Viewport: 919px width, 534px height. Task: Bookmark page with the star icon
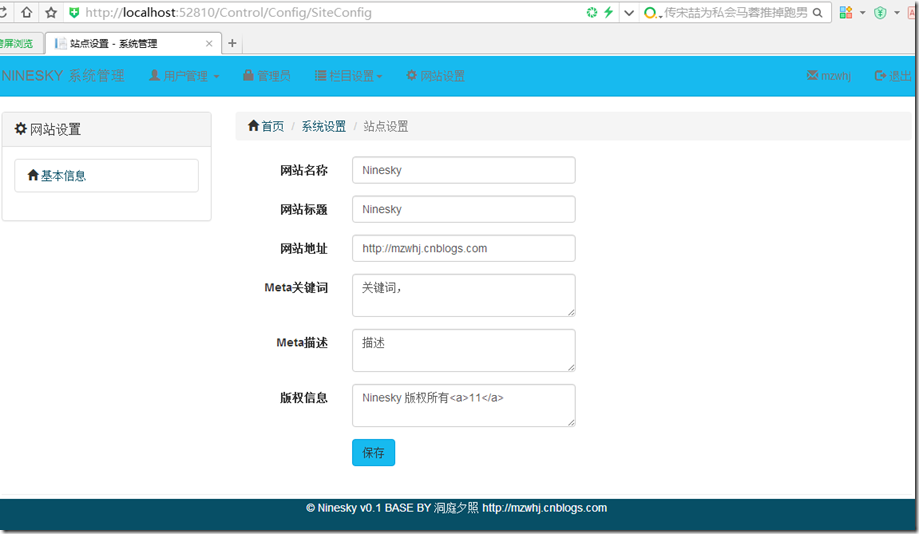[x=51, y=13]
